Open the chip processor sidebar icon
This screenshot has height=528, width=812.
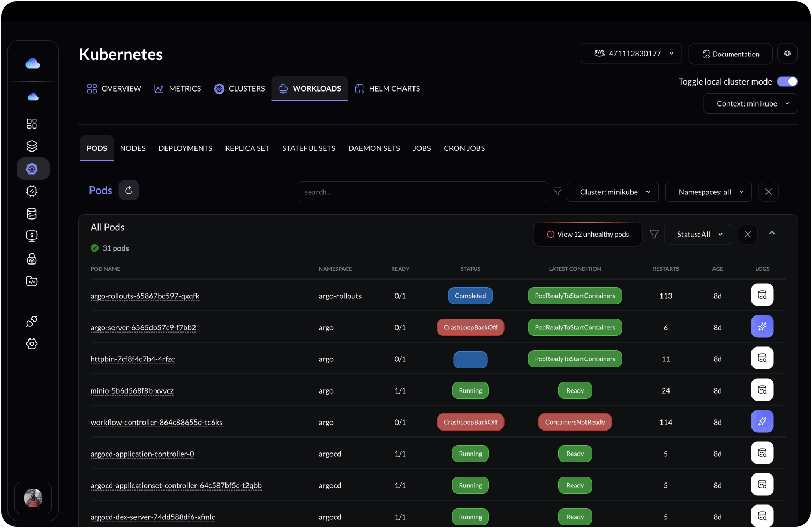[32, 191]
